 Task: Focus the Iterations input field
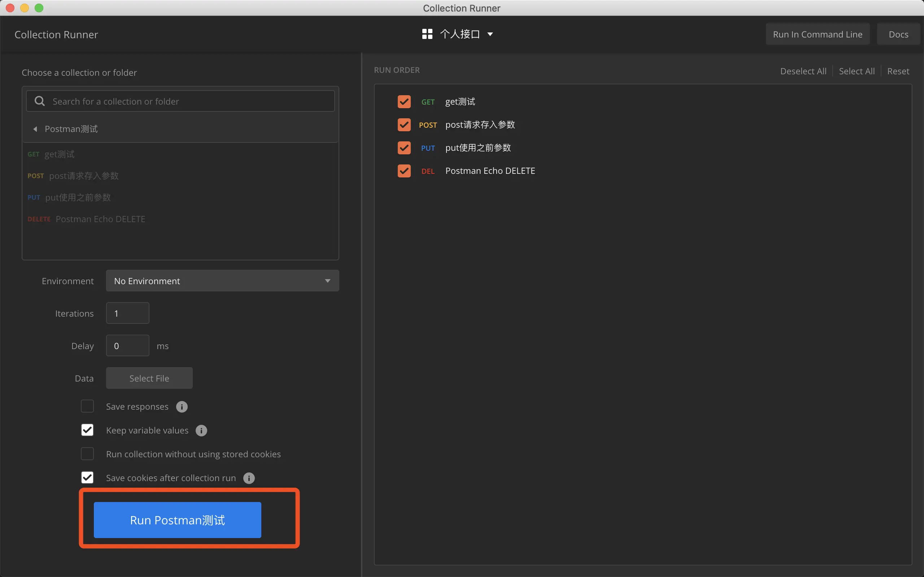pyautogui.click(x=127, y=313)
